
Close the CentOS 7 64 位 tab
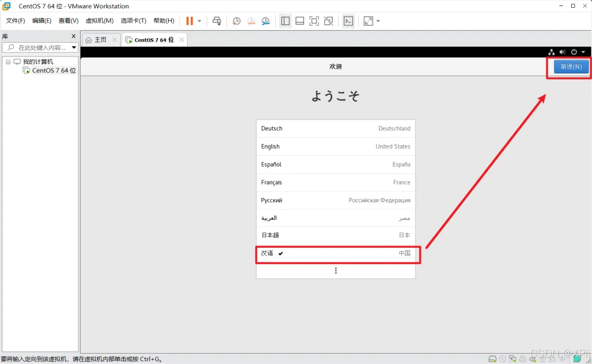[x=181, y=39]
